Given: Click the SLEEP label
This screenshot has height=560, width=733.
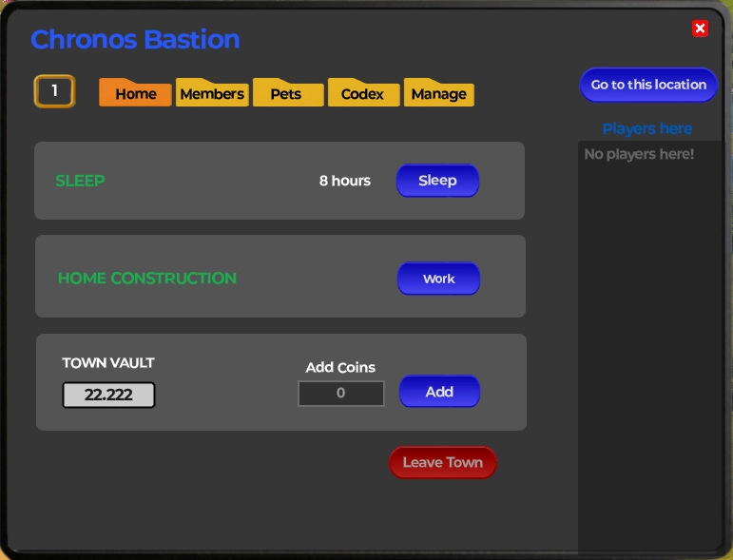Looking at the screenshot, I should (x=80, y=181).
